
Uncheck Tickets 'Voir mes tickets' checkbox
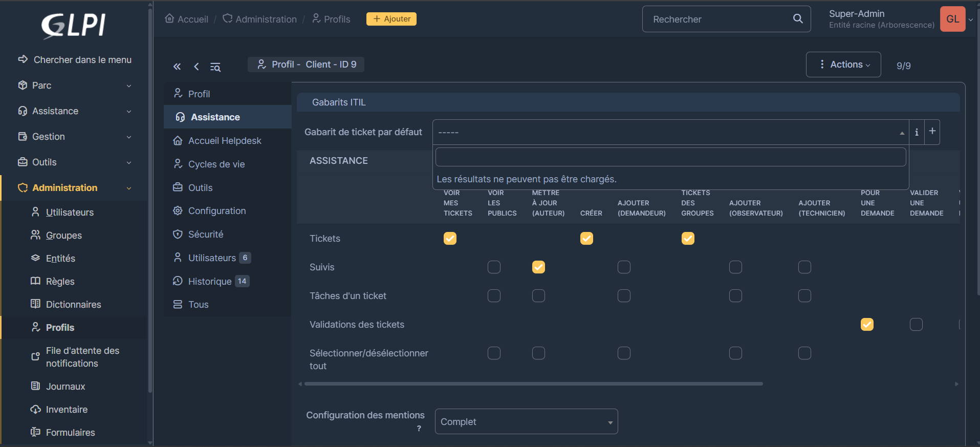coord(450,239)
